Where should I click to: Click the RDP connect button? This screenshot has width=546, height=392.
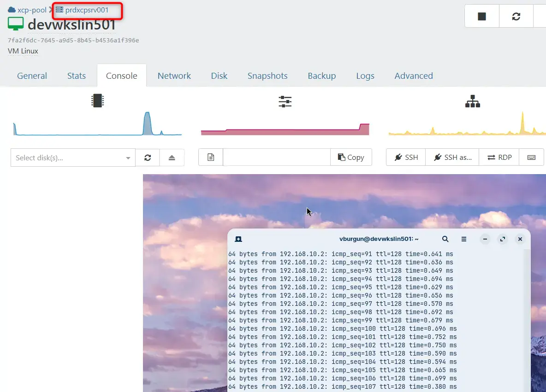499,158
